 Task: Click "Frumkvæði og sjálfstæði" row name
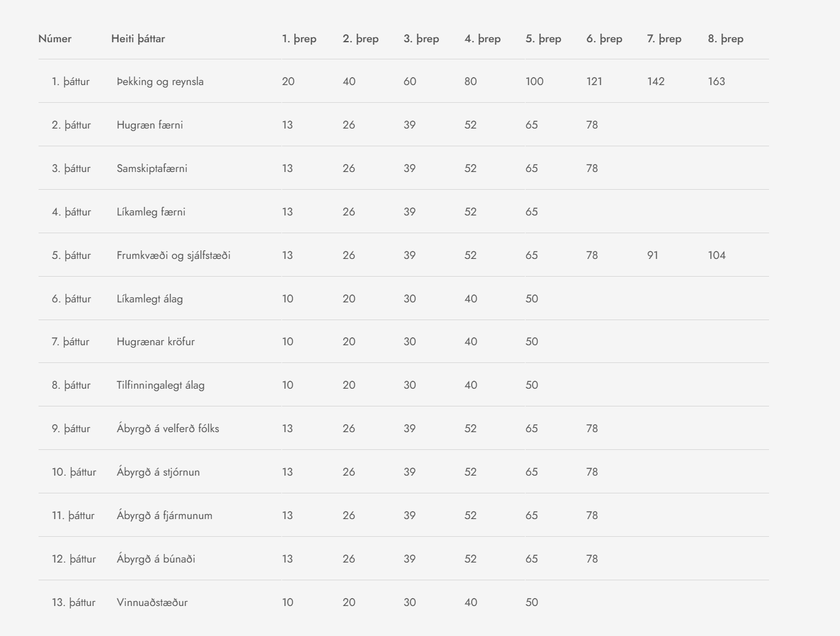click(174, 255)
